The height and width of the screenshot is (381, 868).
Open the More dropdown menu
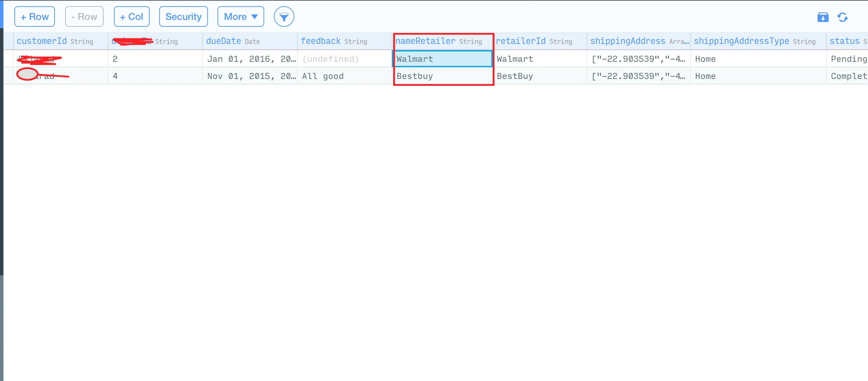pos(241,16)
